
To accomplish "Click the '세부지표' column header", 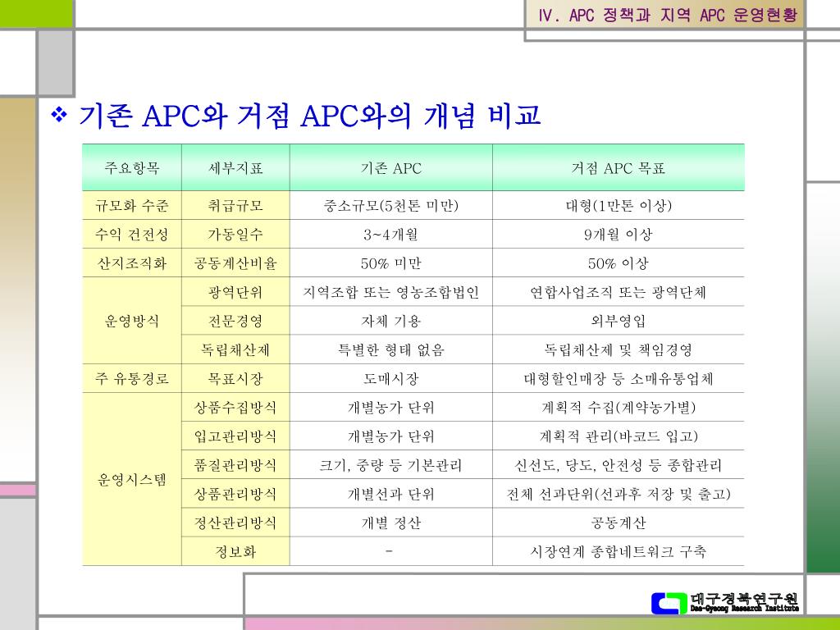I will click(235, 167).
